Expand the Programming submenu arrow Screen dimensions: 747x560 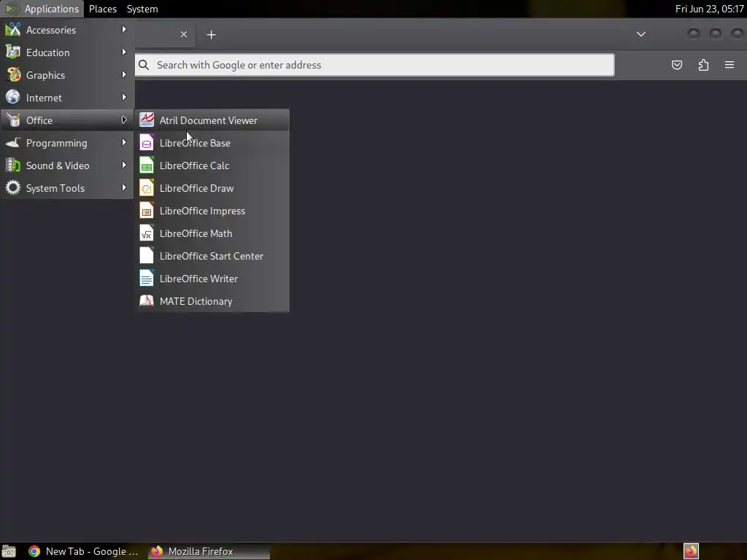click(124, 142)
